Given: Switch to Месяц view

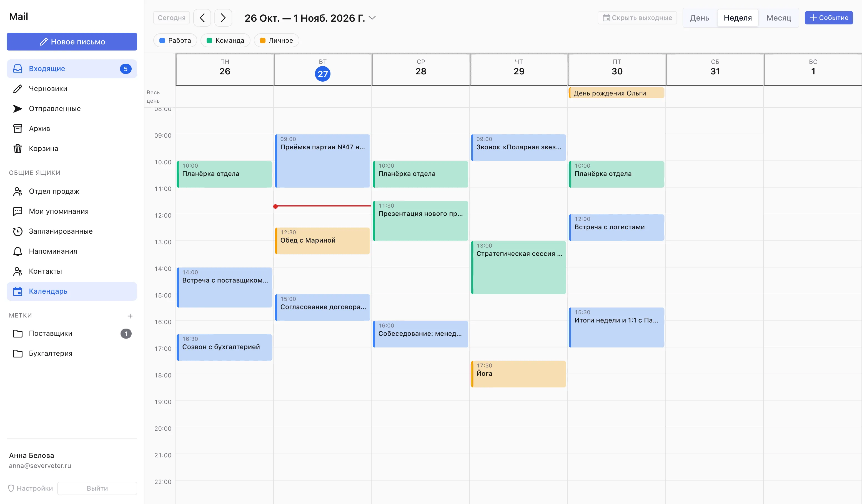Looking at the screenshot, I should pyautogui.click(x=778, y=18).
